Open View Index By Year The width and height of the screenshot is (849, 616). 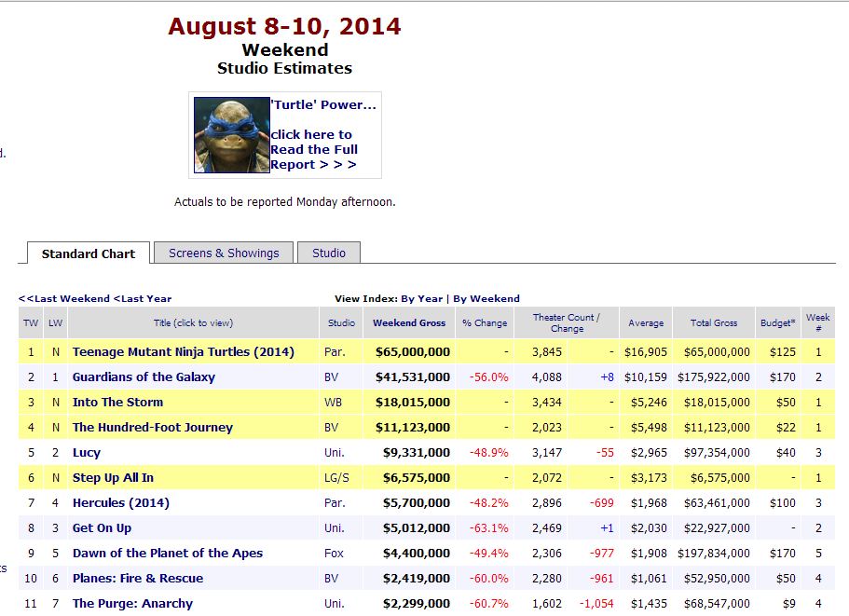click(x=421, y=298)
